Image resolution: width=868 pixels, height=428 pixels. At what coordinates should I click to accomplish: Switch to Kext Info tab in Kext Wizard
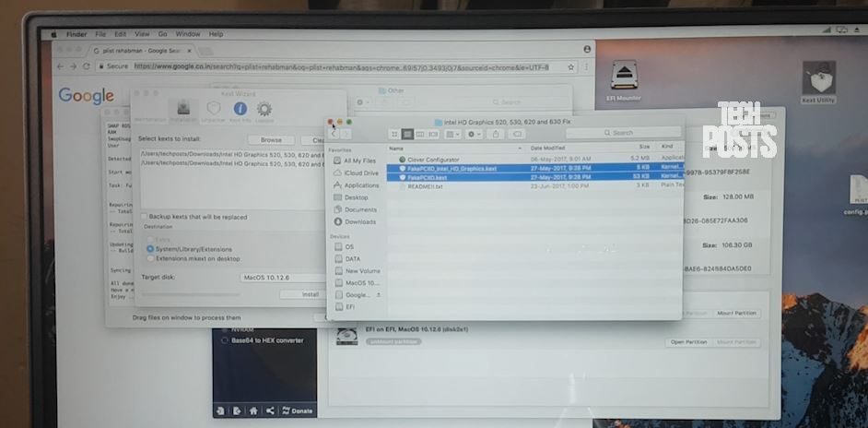(x=240, y=112)
